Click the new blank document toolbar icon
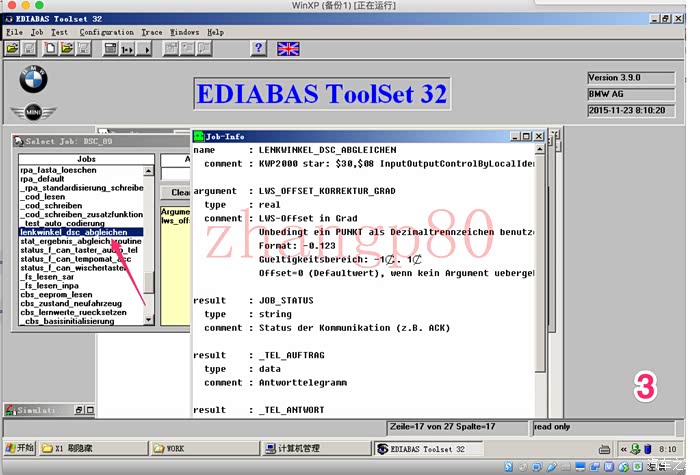The image size is (700, 475). point(50,48)
